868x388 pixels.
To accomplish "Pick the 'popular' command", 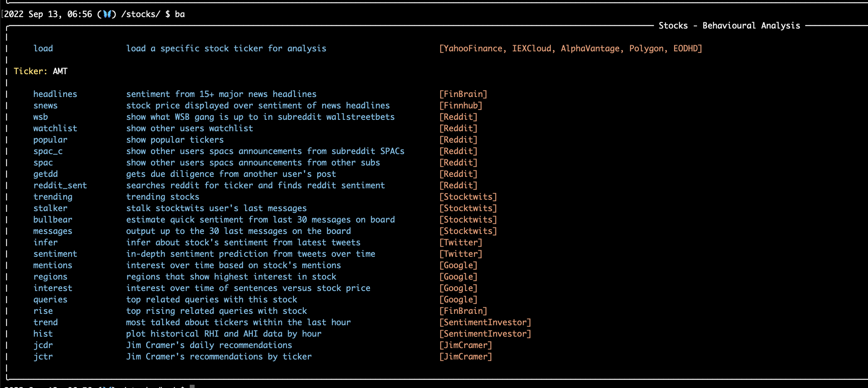I will [x=50, y=140].
